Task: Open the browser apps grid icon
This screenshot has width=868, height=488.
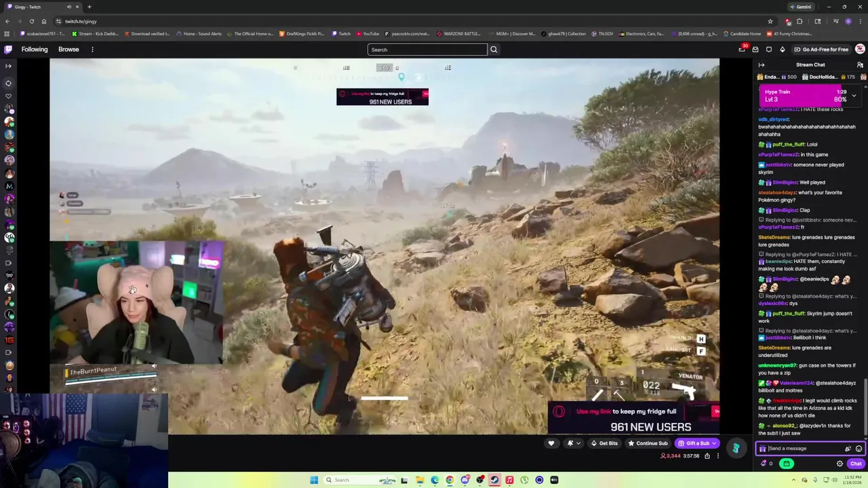Action: pyautogui.click(x=7, y=34)
